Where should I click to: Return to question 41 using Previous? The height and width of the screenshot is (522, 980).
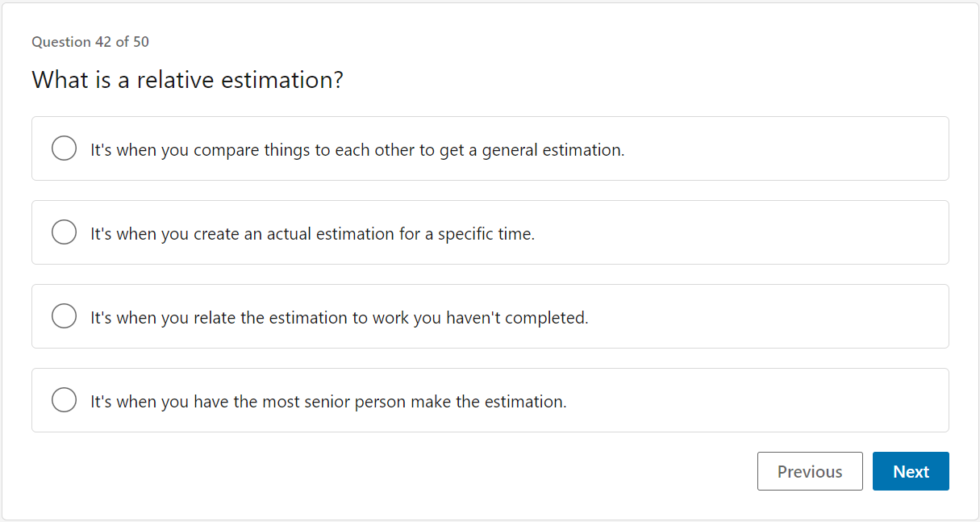[x=810, y=471]
